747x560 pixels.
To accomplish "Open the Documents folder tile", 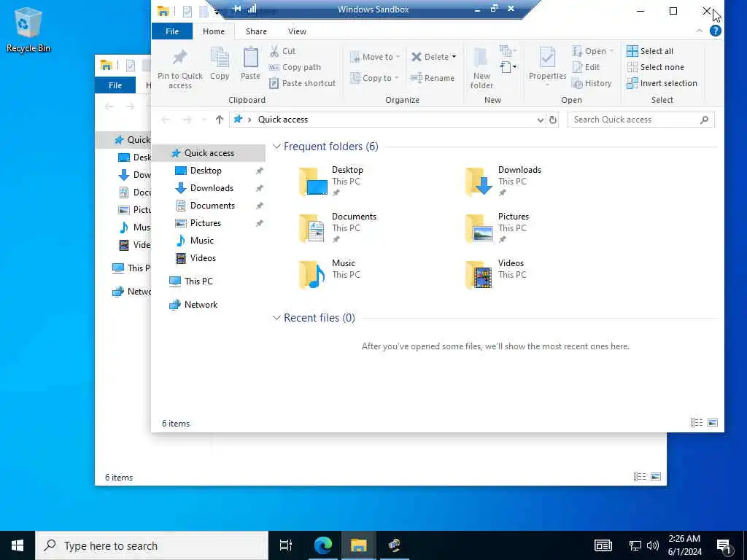I will [x=338, y=227].
